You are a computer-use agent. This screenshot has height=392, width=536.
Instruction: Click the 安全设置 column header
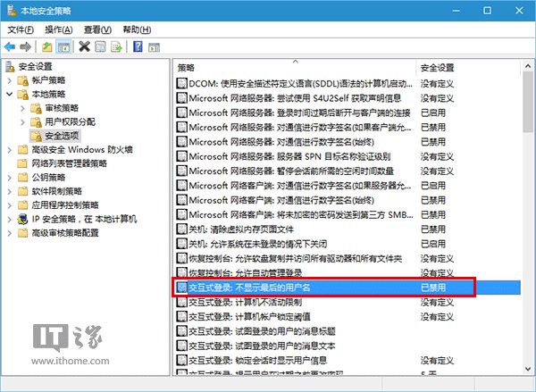point(467,68)
